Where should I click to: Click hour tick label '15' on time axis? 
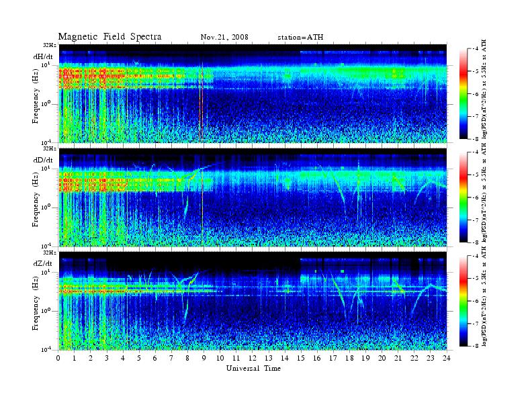pyautogui.click(x=301, y=358)
